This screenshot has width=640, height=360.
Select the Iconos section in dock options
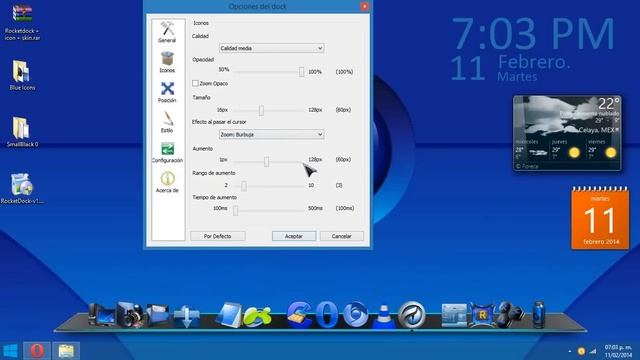167,62
